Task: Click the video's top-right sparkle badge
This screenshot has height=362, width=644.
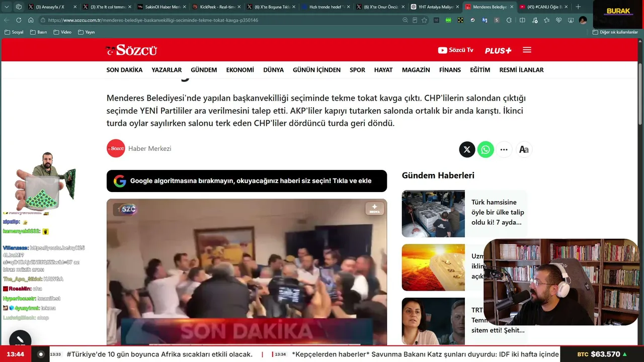Action: pos(374,209)
